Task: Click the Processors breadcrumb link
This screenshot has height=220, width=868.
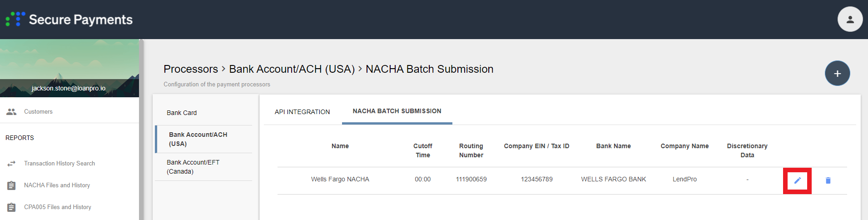Action: 191,69
